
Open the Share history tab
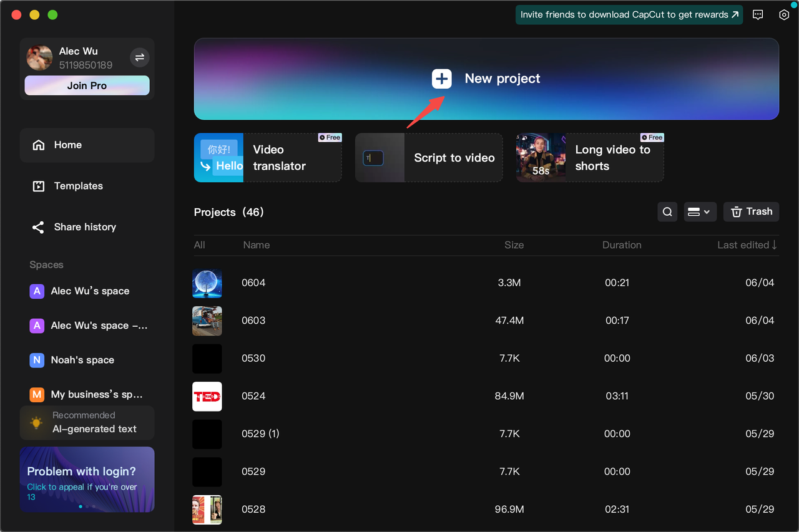(87, 227)
